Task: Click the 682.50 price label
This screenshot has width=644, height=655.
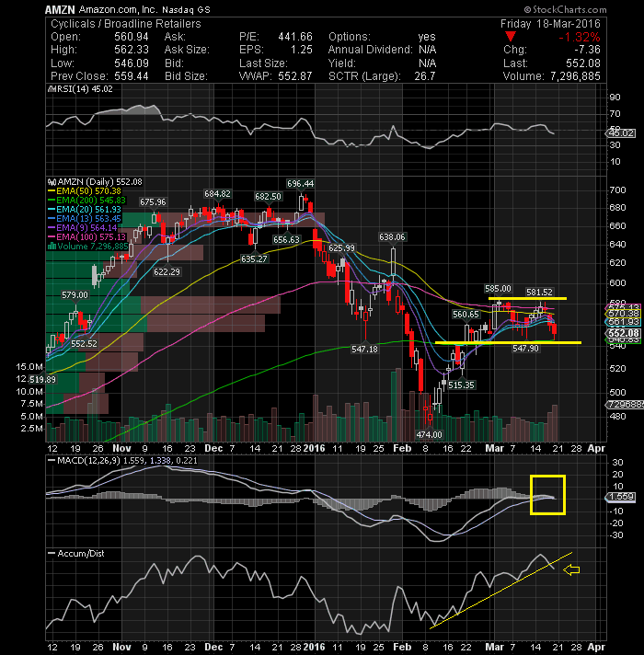Action: pos(268,196)
